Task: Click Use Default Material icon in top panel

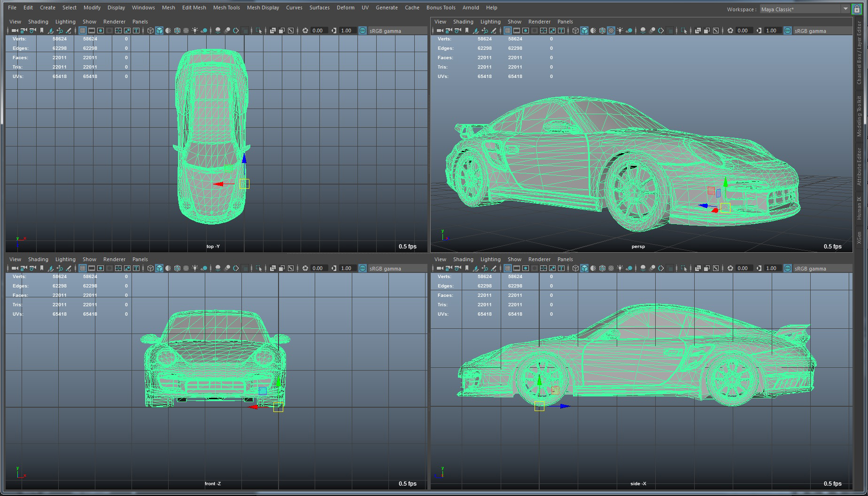Action: coord(168,31)
